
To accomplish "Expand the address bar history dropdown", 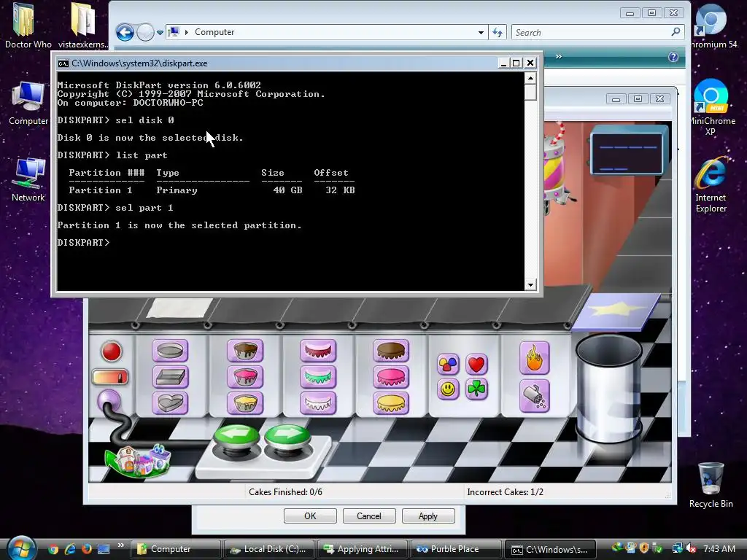I will (x=481, y=32).
